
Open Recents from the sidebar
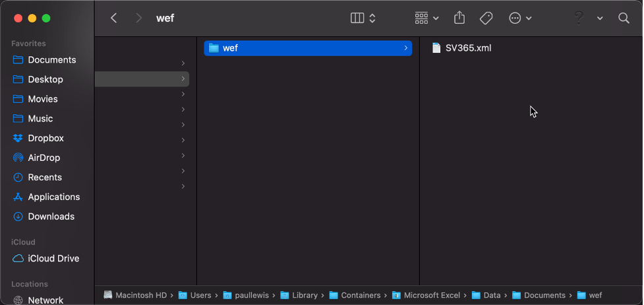coord(45,177)
